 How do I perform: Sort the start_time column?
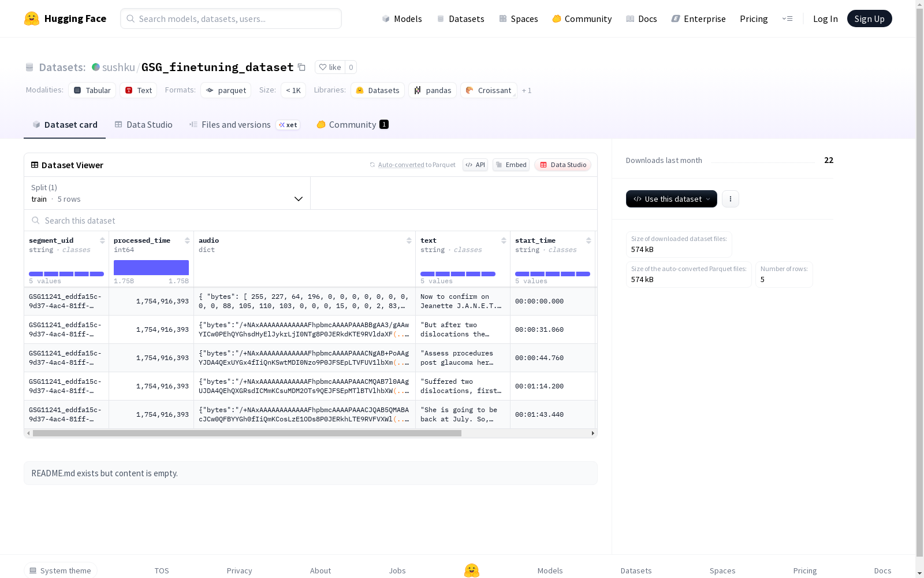[x=588, y=240]
